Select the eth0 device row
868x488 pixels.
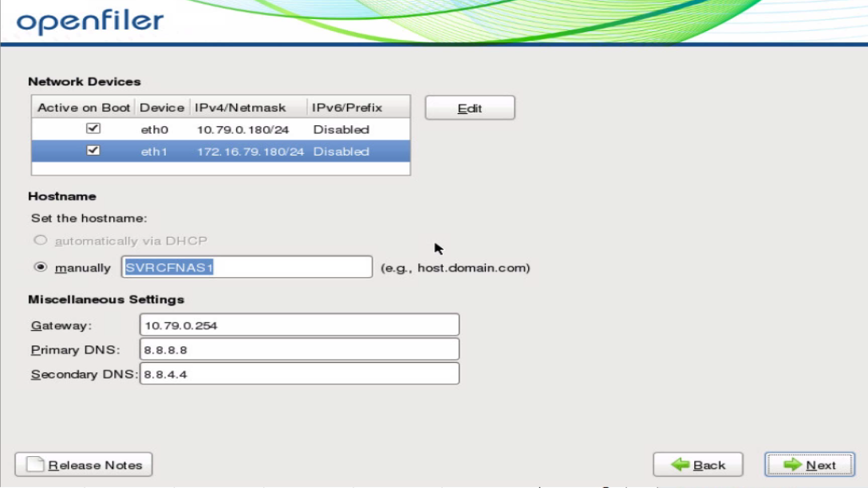(x=221, y=129)
